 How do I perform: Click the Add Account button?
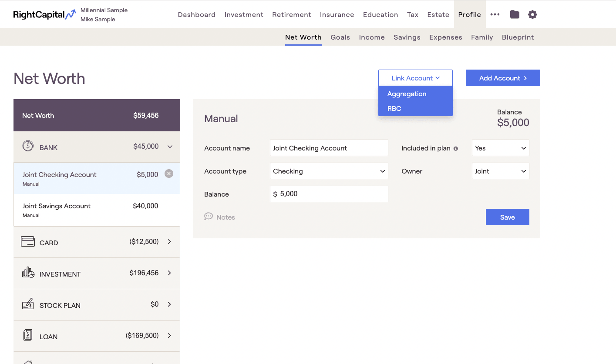pyautogui.click(x=503, y=78)
